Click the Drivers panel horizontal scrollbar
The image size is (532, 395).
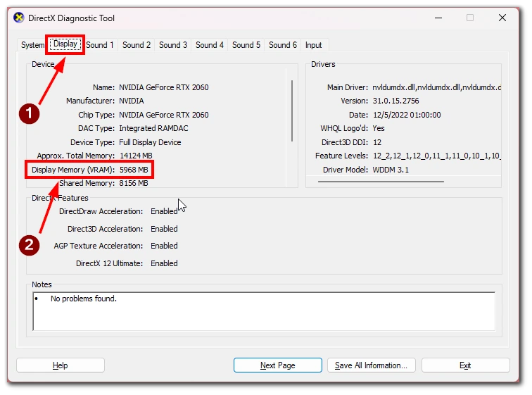pyautogui.click(x=381, y=182)
